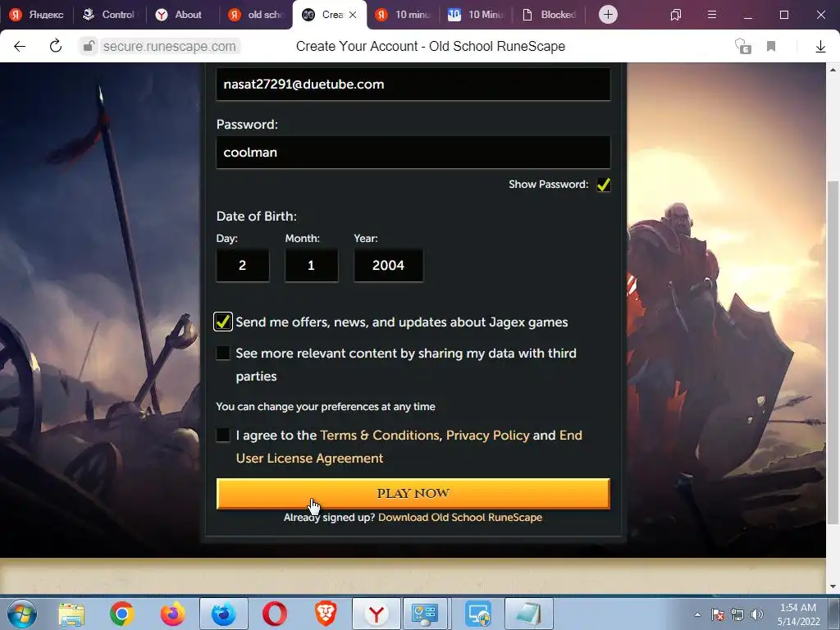The width and height of the screenshot is (840, 630).
Task: Launch Firefox from the taskbar
Action: 172,614
